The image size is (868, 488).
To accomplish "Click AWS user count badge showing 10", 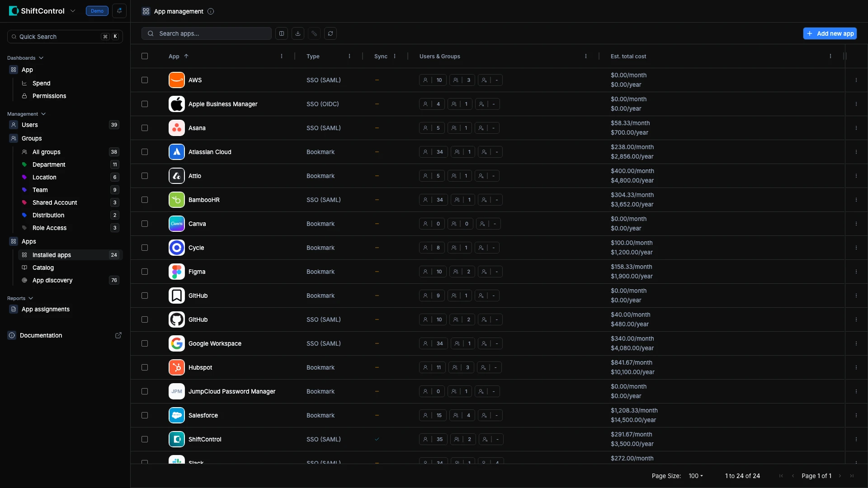I will [433, 80].
